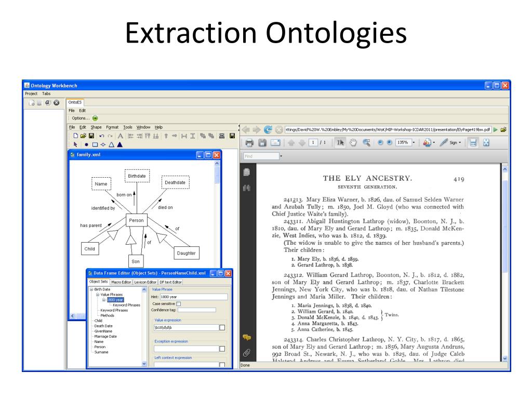Select the hollow triangle generalization tool
Image resolution: width=532 pixels, height=399 pixels.
[111, 144]
